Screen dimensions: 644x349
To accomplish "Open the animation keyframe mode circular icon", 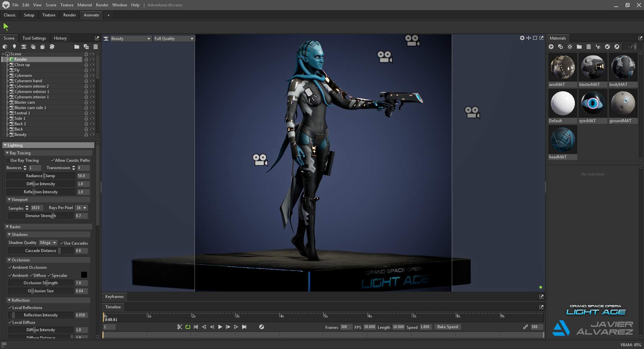I will click(x=262, y=327).
